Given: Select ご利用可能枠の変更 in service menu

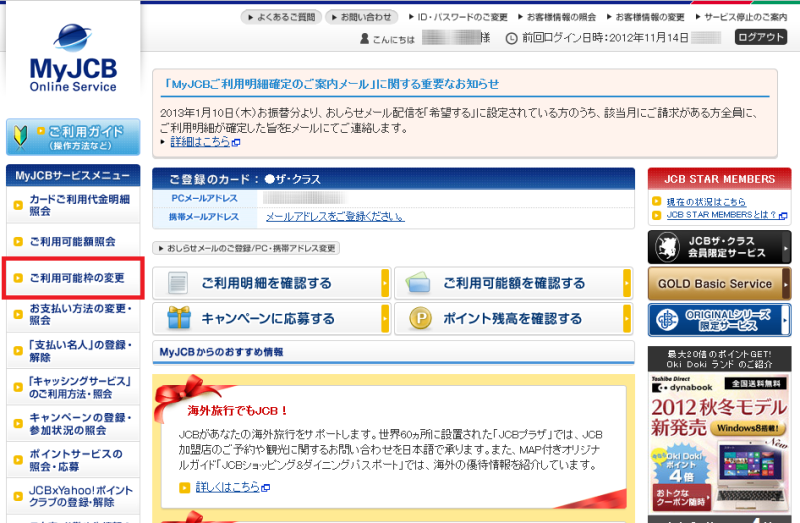Looking at the screenshot, I should [73, 278].
